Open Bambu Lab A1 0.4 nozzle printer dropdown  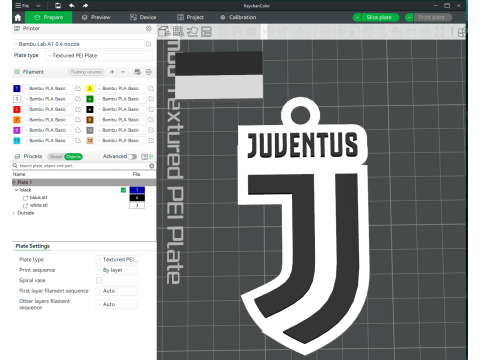[x=78, y=44]
